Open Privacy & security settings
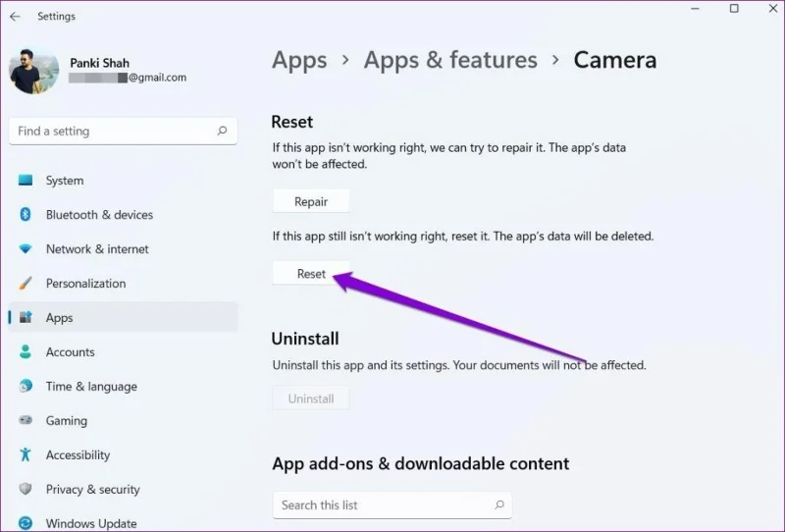 pyautogui.click(x=124, y=489)
